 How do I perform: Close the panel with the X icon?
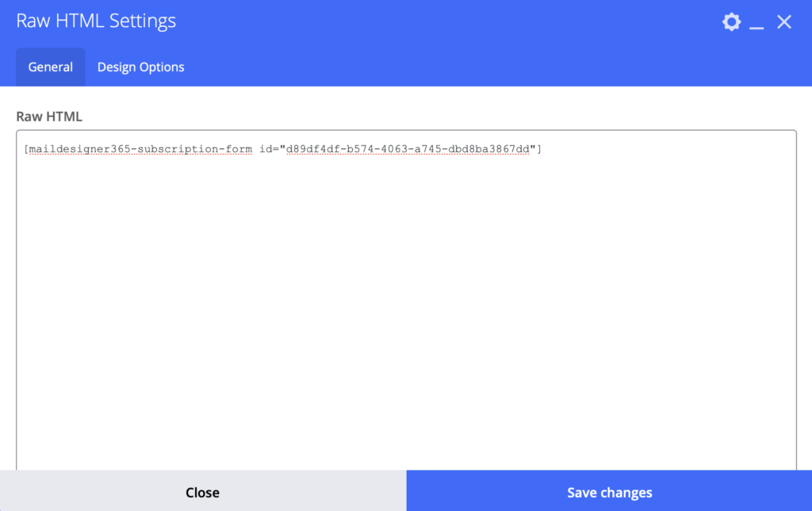pos(784,21)
